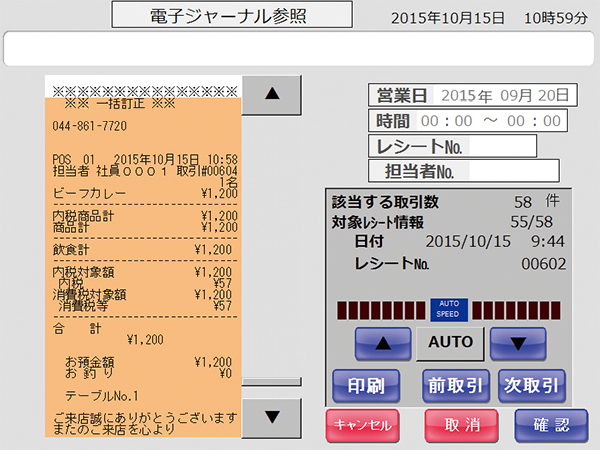Click the 該当する取引数 58 件 row
This screenshot has height=450, width=600.
[x=446, y=202]
